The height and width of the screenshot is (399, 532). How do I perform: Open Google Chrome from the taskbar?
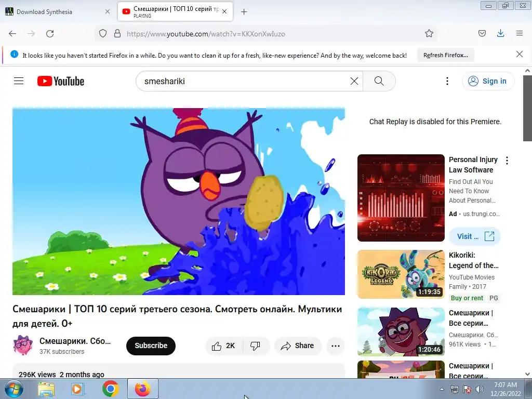(110, 389)
